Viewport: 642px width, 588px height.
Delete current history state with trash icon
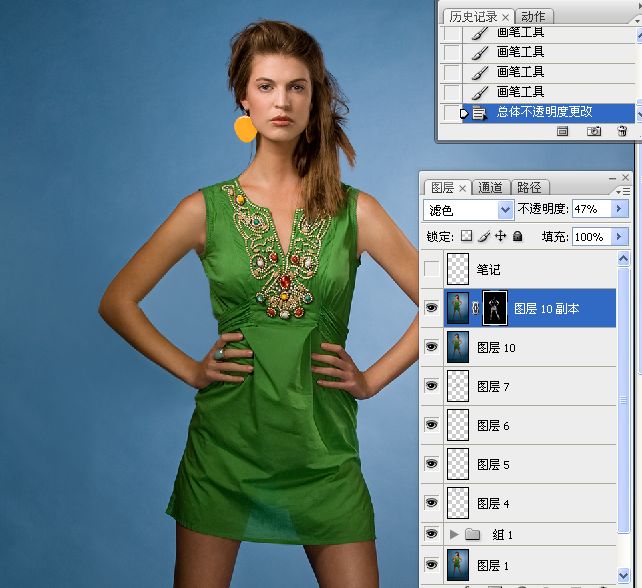pos(622,131)
